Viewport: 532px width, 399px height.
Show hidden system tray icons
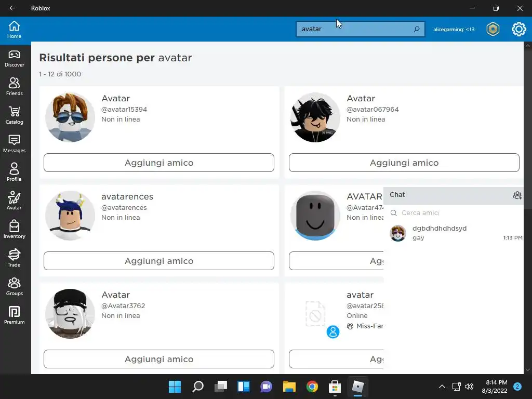[x=442, y=387]
